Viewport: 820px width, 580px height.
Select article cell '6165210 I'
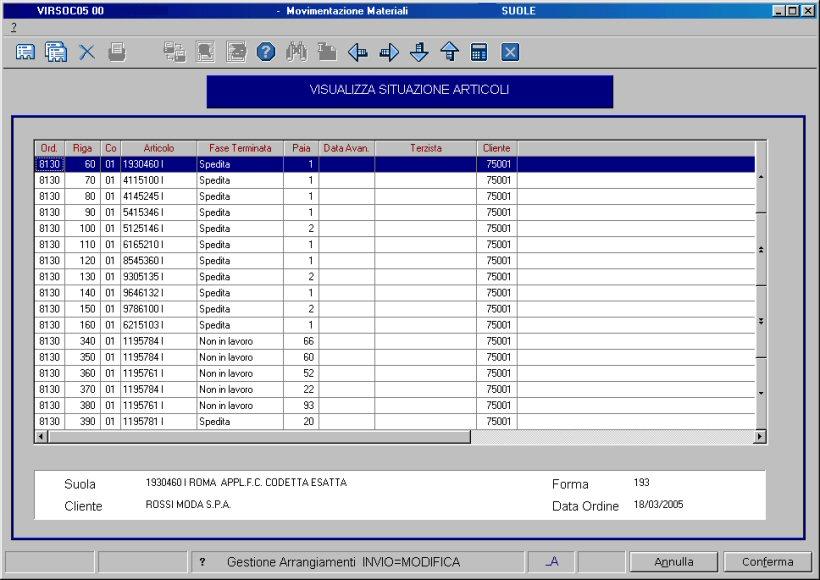tap(158, 245)
